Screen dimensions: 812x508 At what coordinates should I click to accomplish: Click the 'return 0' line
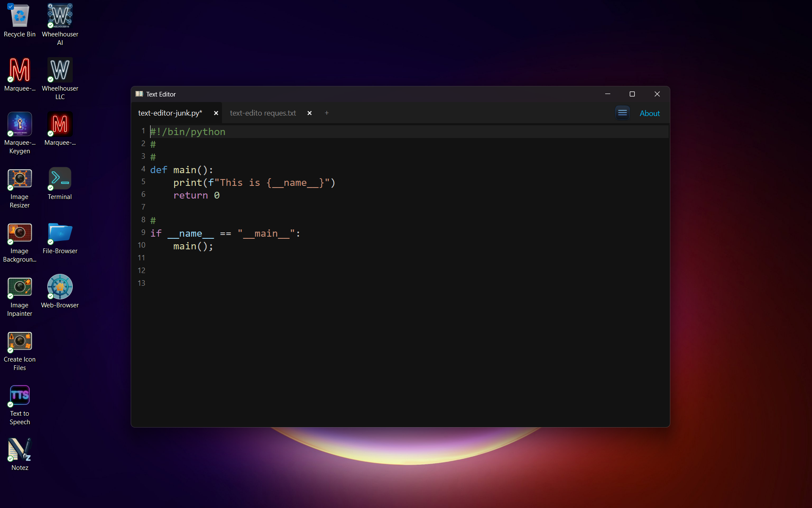click(x=196, y=195)
